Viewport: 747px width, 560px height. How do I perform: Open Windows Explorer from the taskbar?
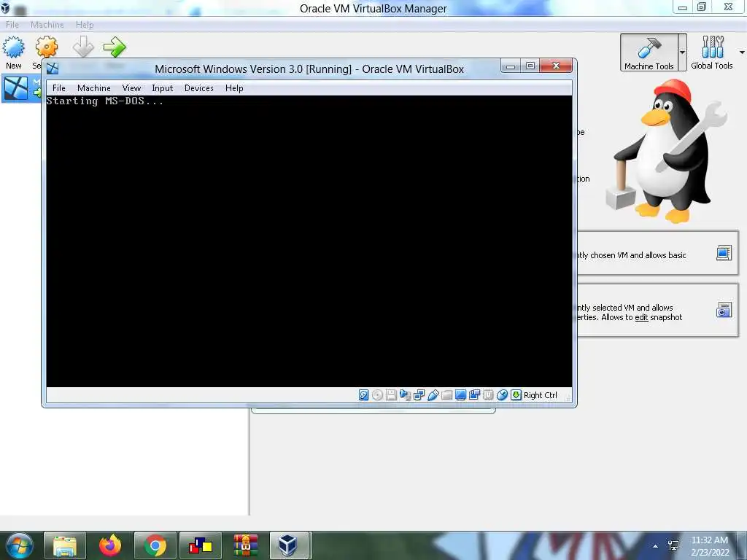(65, 545)
